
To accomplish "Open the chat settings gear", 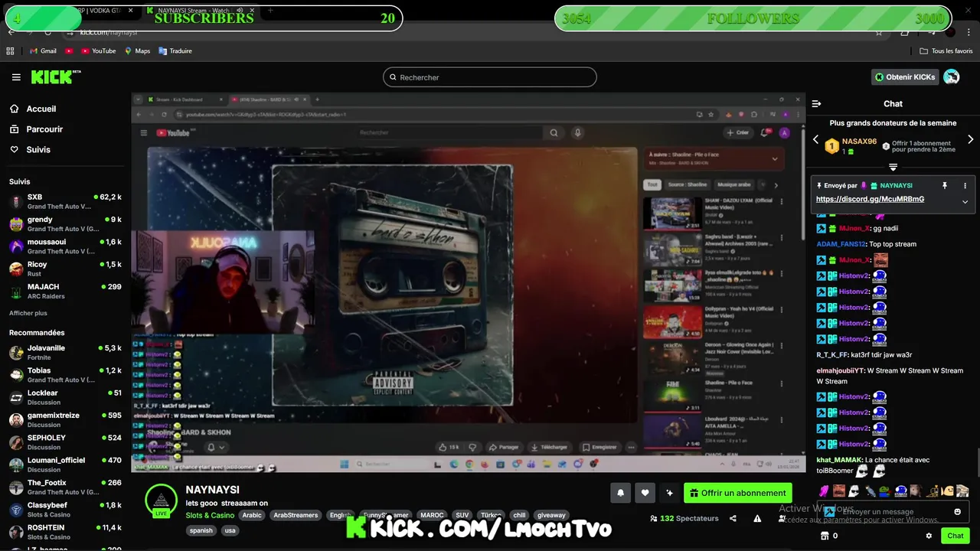I will click(929, 536).
